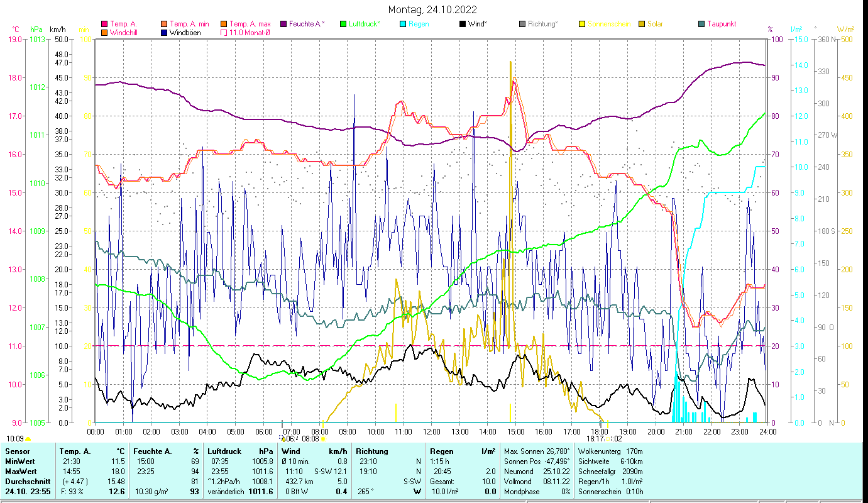Click the orange Temp. A. min legend square
This screenshot has height=503, width=868.
165,24
